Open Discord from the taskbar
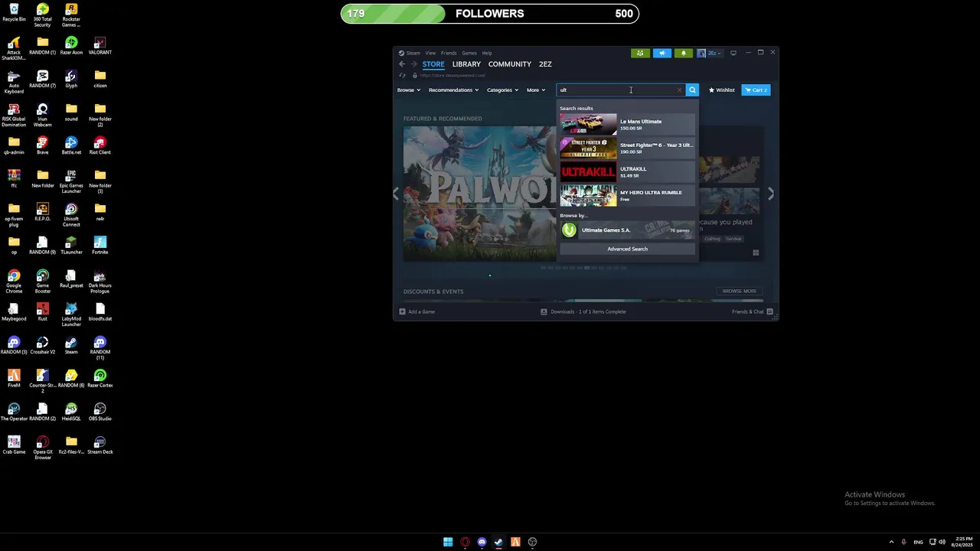 pyautogui.click(x=482, y=542)
